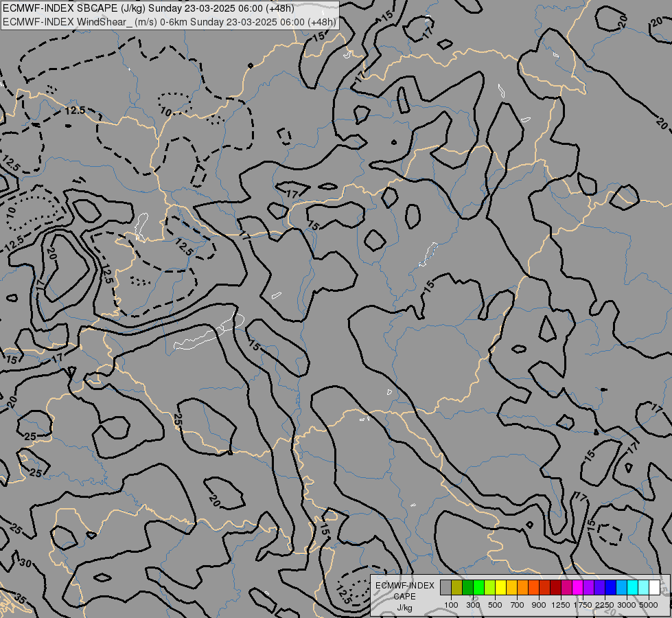The height and width of the screenshot is (618, 672).
Task: Select the yellow swatch in CAPE legend
Action: coord(500,587)
